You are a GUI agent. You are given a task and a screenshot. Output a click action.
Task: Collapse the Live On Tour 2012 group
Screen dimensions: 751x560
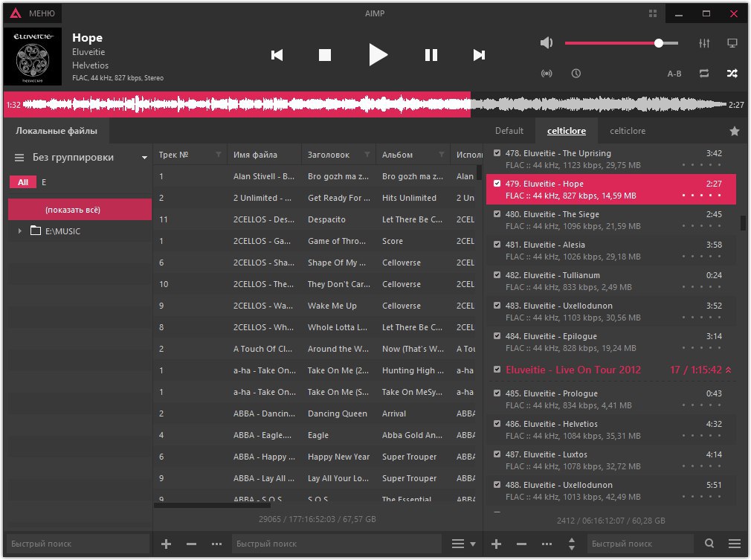pyautogui.click(x=729, y=370)
